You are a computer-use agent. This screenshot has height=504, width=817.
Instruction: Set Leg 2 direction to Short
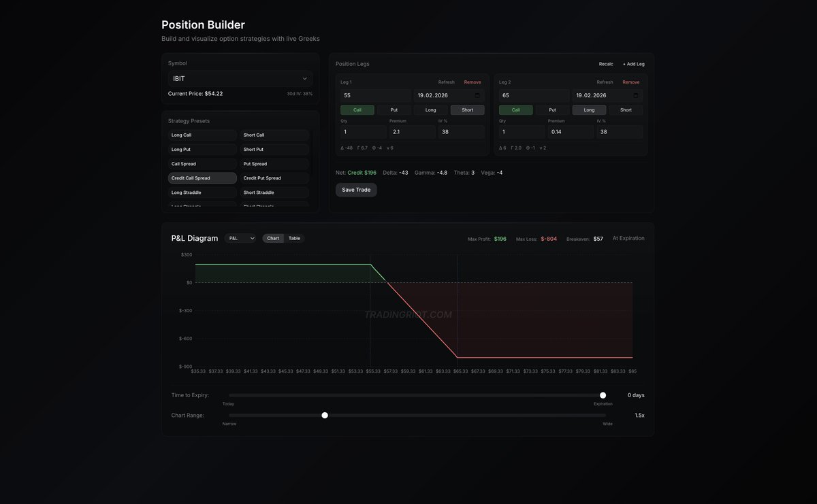[x=626, y=110]
